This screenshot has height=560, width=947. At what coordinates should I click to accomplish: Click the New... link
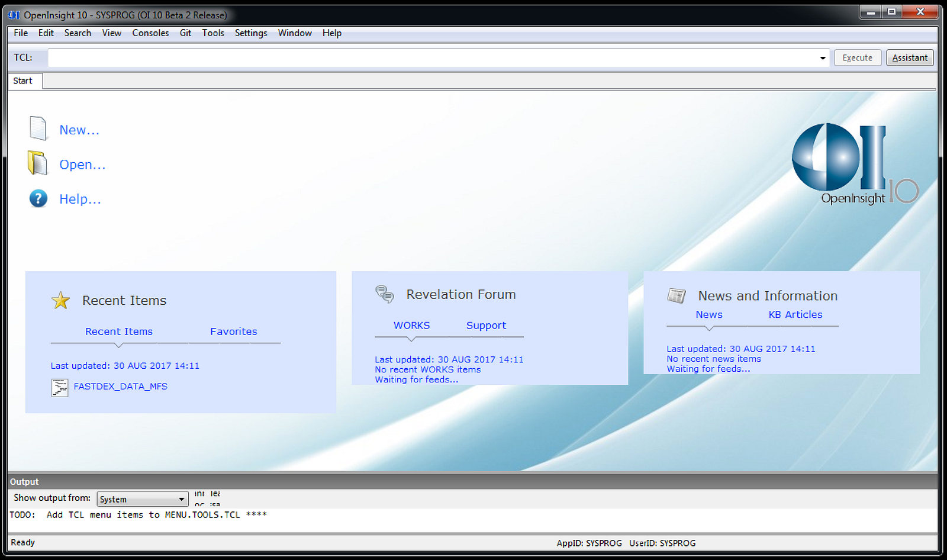pyautogui.click(x=79, y=130)
